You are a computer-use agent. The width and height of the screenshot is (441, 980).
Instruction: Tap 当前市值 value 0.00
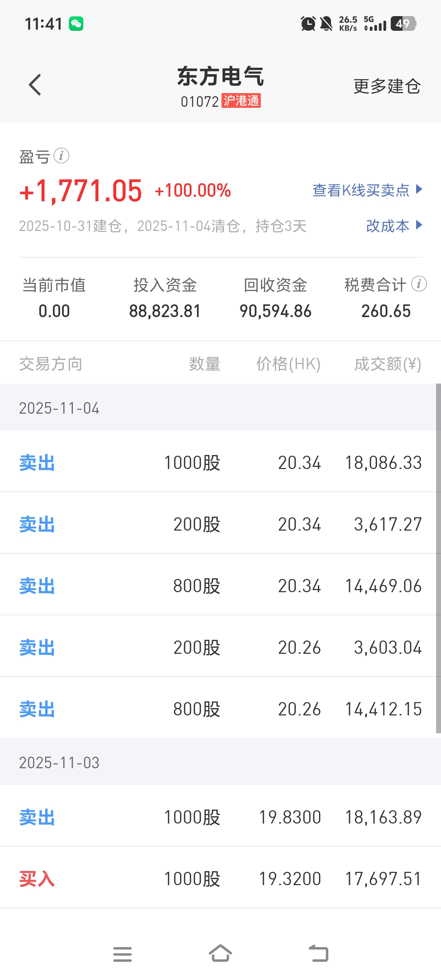tap(54, 311)
